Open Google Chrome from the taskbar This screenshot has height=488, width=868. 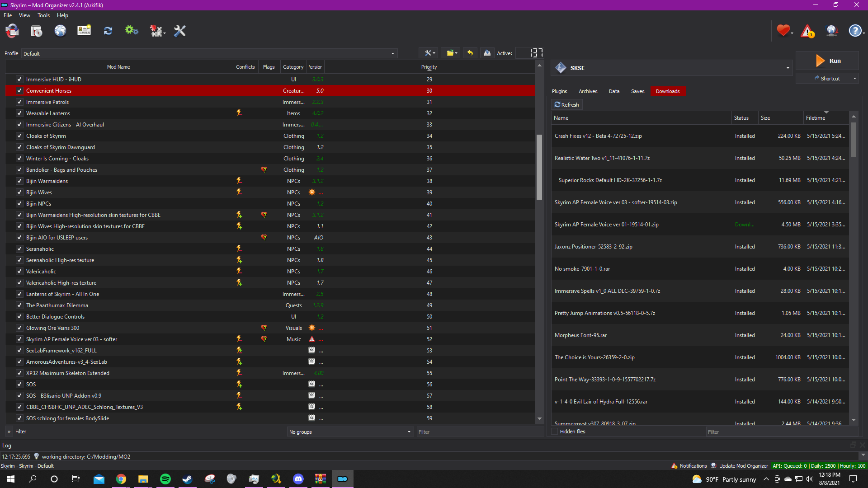click(x=121, y=479)
